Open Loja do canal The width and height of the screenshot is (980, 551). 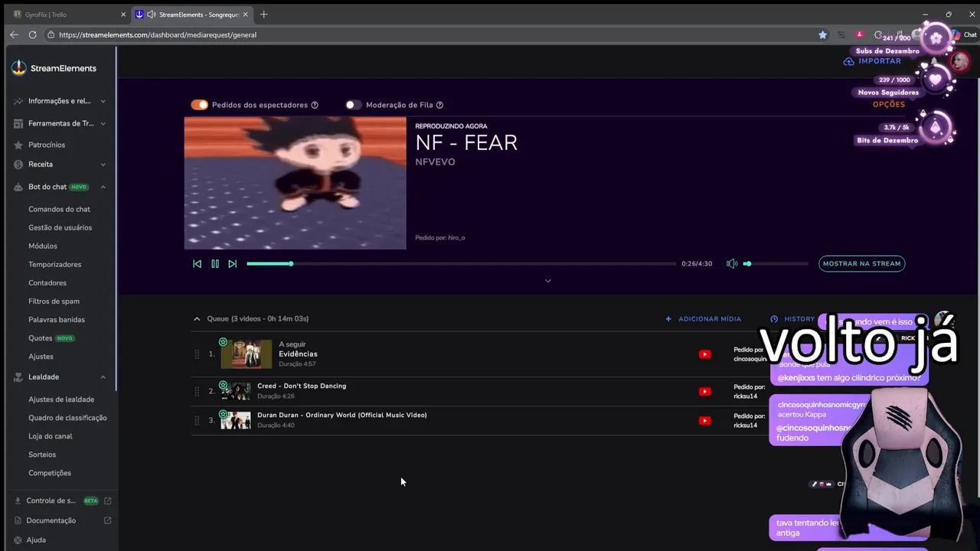(x=51, y=436)
